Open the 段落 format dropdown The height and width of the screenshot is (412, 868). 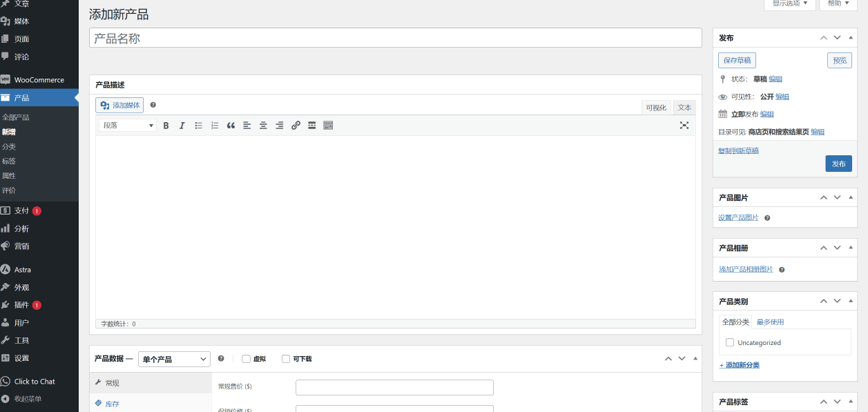(128, 126)
